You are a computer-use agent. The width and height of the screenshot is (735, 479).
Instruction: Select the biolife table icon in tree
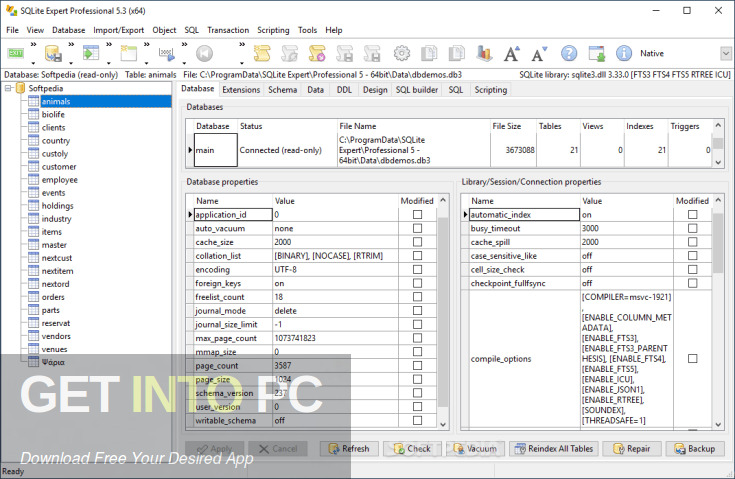pyautogui.click(x=33, y=114)
